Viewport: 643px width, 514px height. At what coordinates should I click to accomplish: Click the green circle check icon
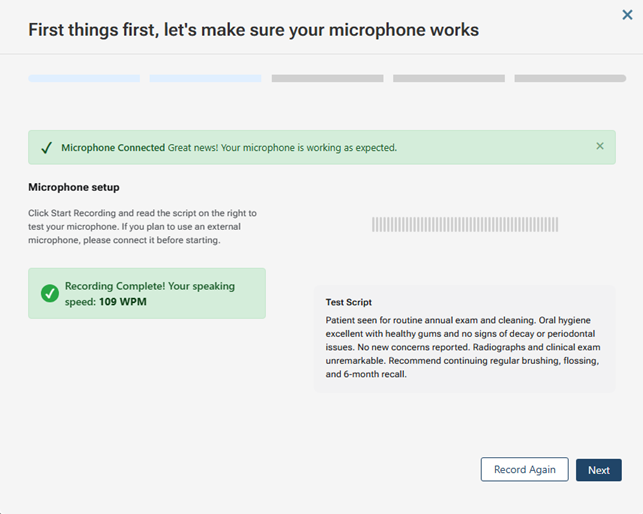pos(49,293)
